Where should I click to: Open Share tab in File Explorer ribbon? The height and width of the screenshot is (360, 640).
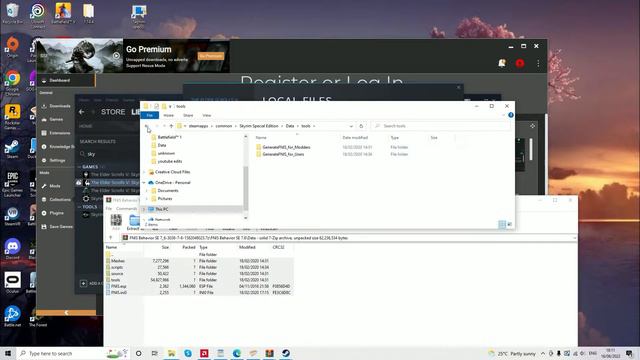[188, 116]
